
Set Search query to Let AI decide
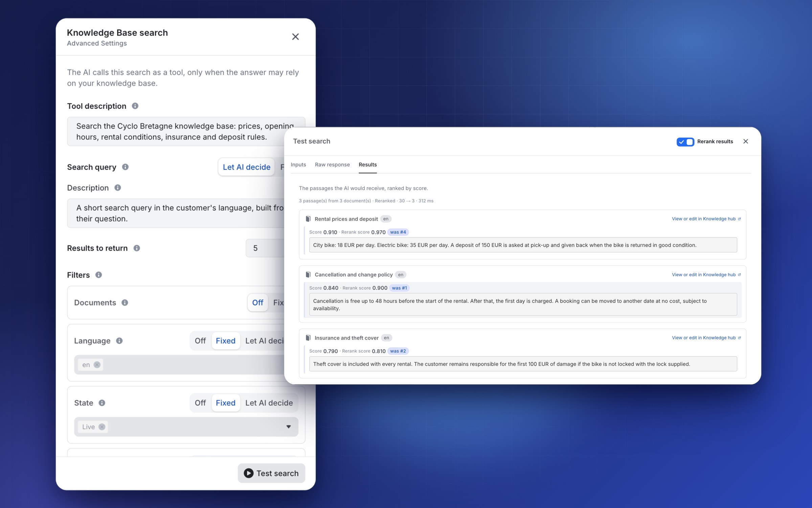tap(247, 167)
